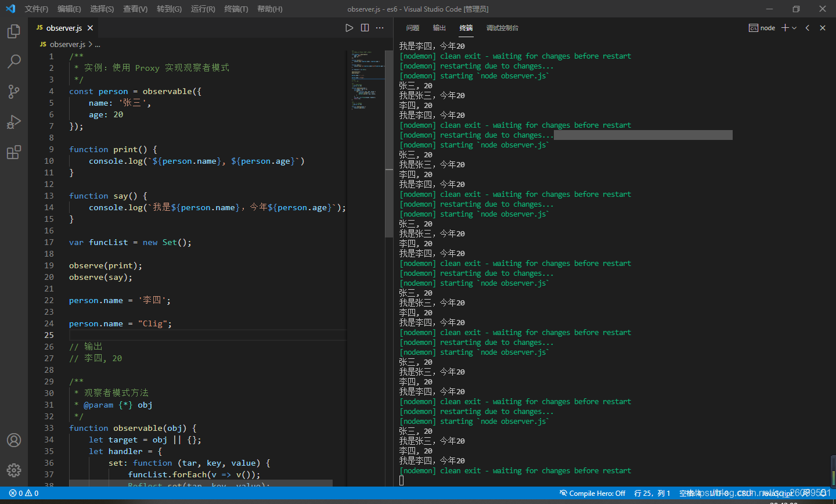Create a new terminal with plus icon

(785, 28)
